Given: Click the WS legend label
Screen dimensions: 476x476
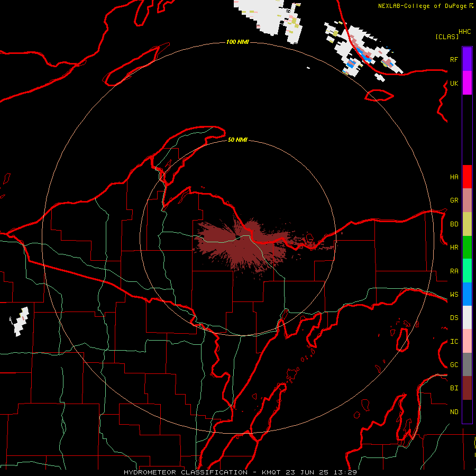Looking at the screenshot, I should point(454,295).
